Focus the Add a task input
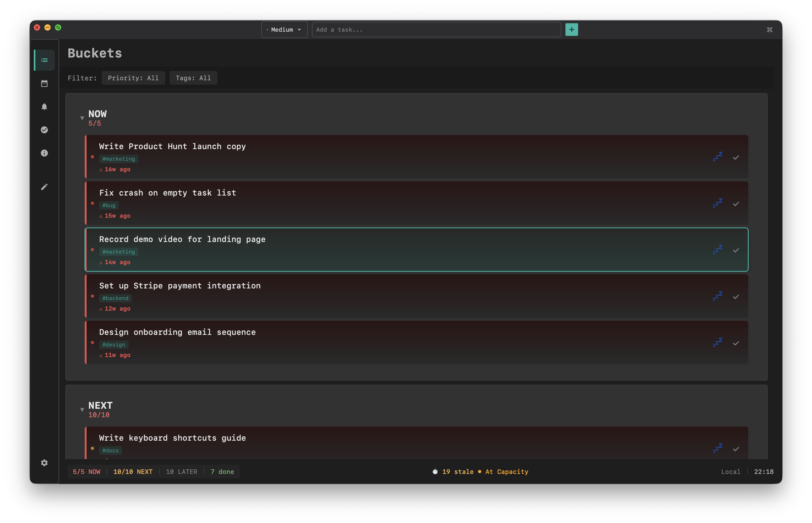The width and height of the screenshot is (812, 523). [x=436, y=30]
